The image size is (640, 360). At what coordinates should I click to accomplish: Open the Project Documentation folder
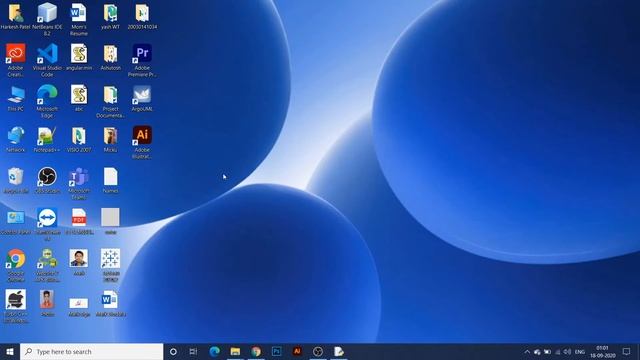point(110,95)
